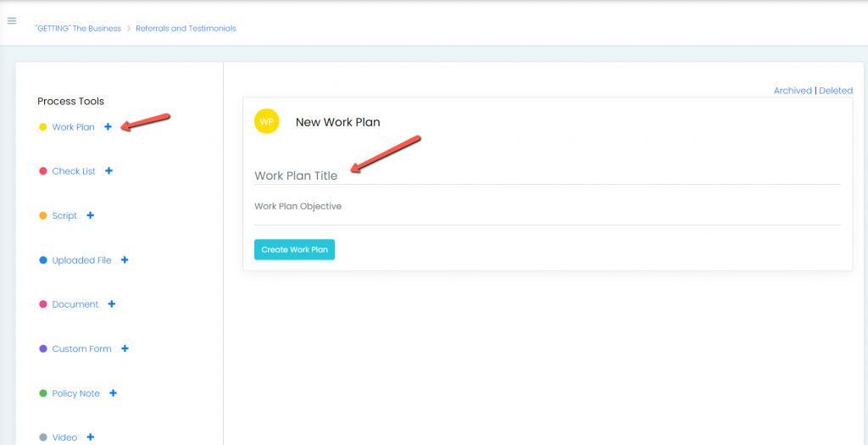868x445 pixels.
Task: Go to "GETTING" The Business breadcrumb
Action: [78, 28]
